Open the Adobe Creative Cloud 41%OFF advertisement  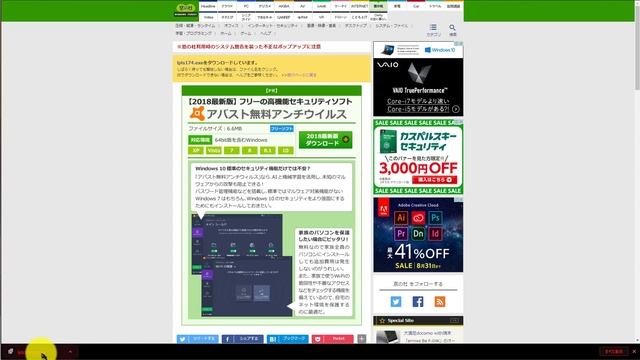pos(418,235)
